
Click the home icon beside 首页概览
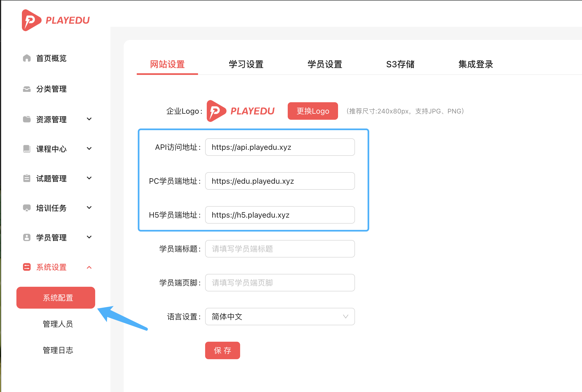(x=27, y=58)
